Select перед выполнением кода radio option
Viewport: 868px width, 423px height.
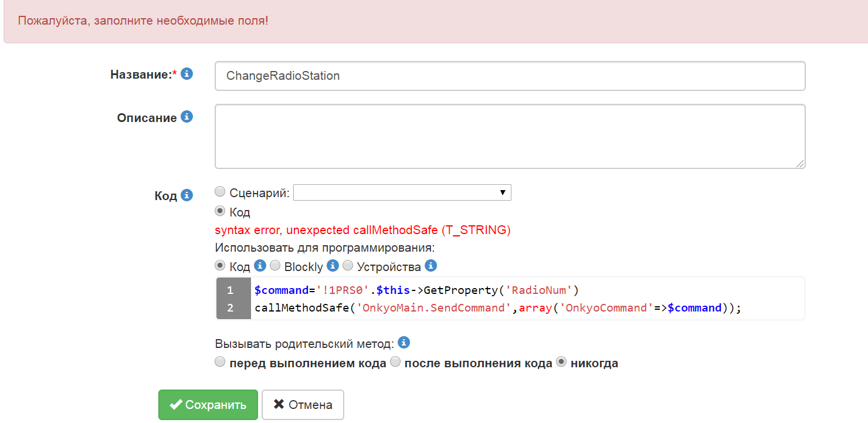220,362
